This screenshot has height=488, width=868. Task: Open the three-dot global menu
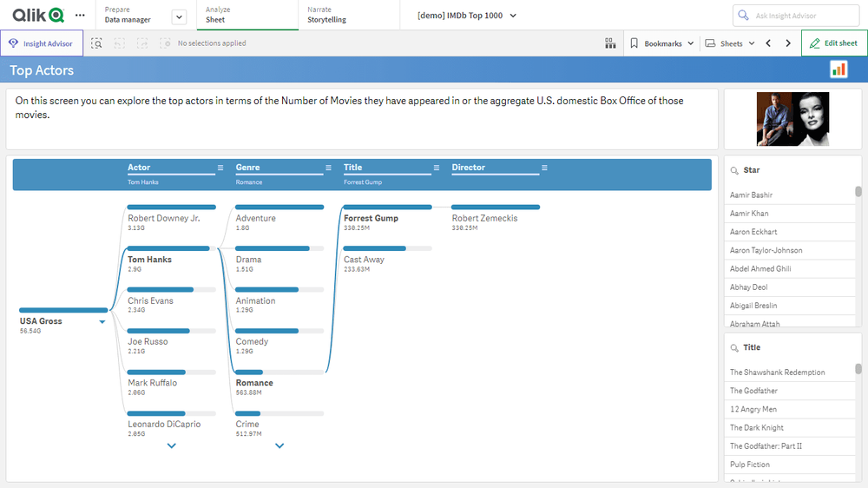click(80, 16)
